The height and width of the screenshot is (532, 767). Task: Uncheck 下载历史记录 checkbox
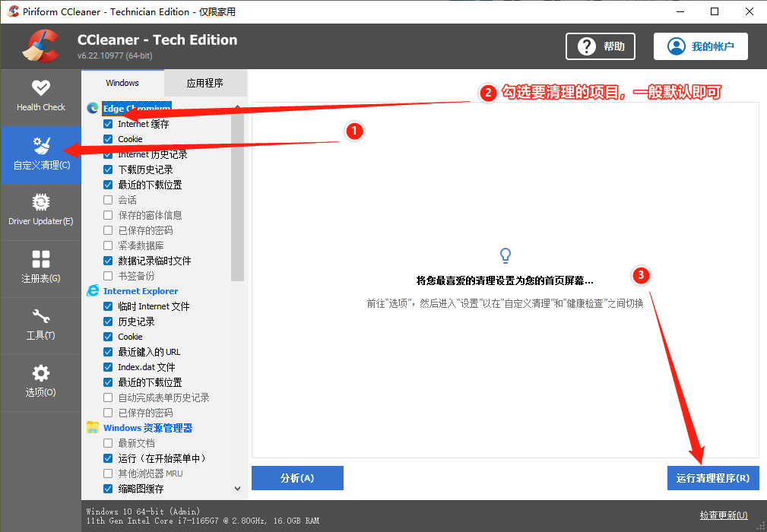click(108, 169)
